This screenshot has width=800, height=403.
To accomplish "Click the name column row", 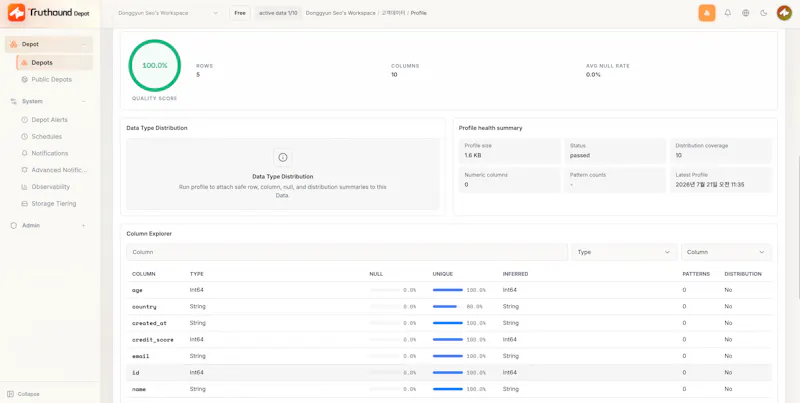I will [x=449, y=389].
